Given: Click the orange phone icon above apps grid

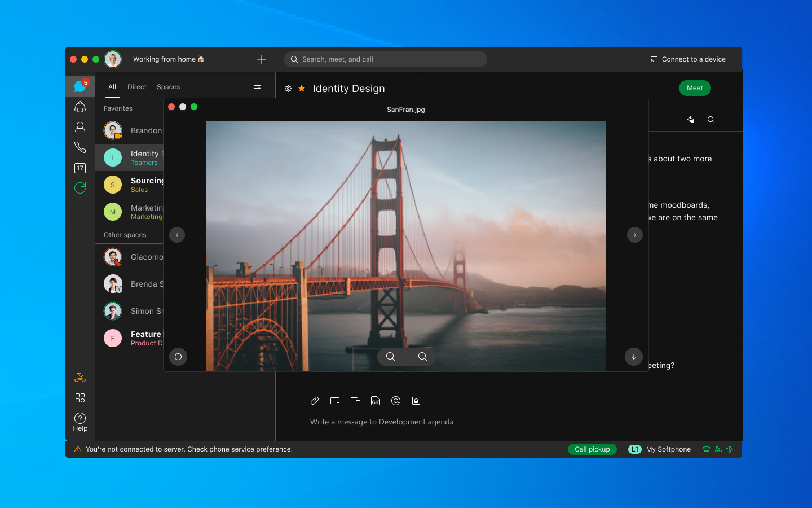Looking at the screenshot, I should (80, 378).
